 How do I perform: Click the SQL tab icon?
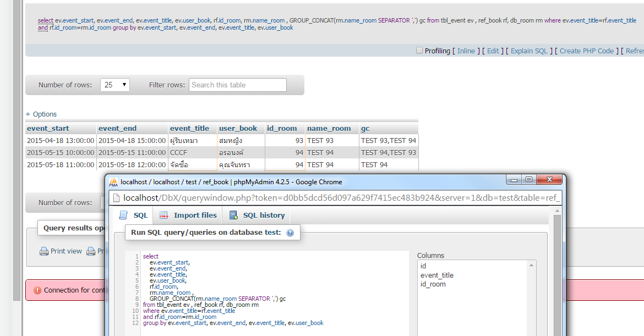tap(124, 216)
